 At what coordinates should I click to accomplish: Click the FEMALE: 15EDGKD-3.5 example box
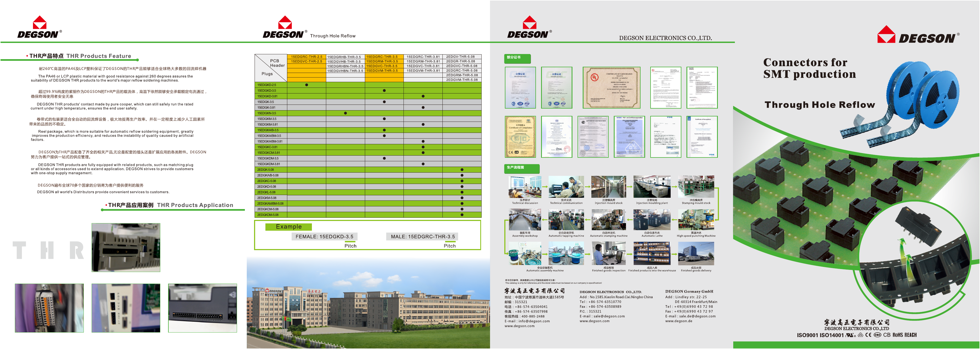[325, 236]
